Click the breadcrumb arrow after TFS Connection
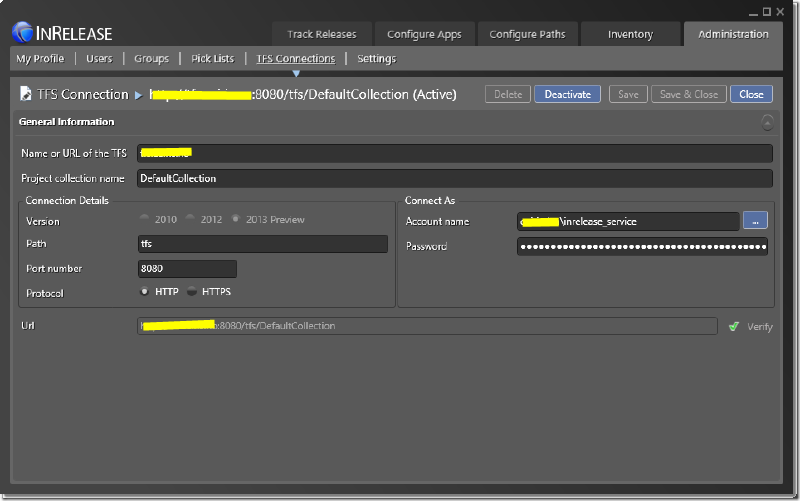The height and width of the screenshot is (501, 800). point(138,95)
